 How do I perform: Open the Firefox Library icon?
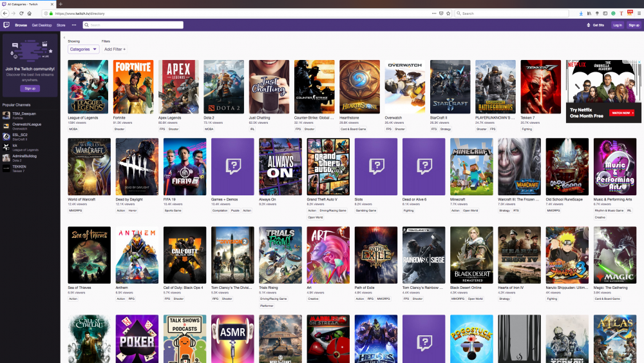(589, 13)
